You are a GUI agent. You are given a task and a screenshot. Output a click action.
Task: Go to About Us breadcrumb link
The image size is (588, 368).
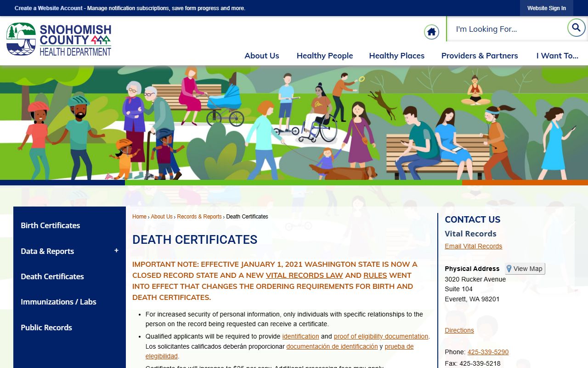point(162,217)
